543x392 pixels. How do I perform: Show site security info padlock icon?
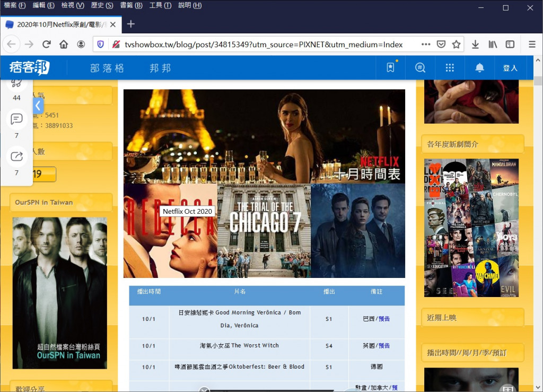pyautogui.click(x=116, y=45)
